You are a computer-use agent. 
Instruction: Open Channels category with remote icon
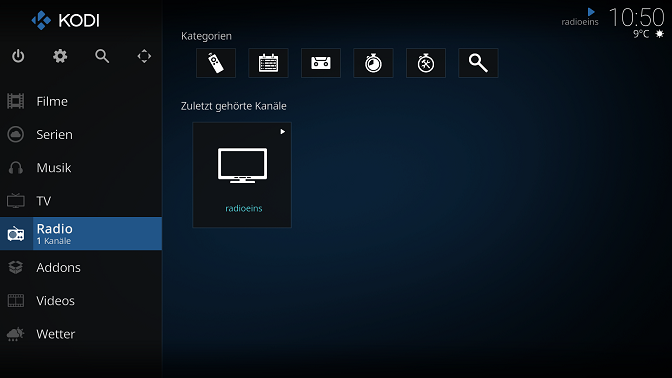point(216,63)
